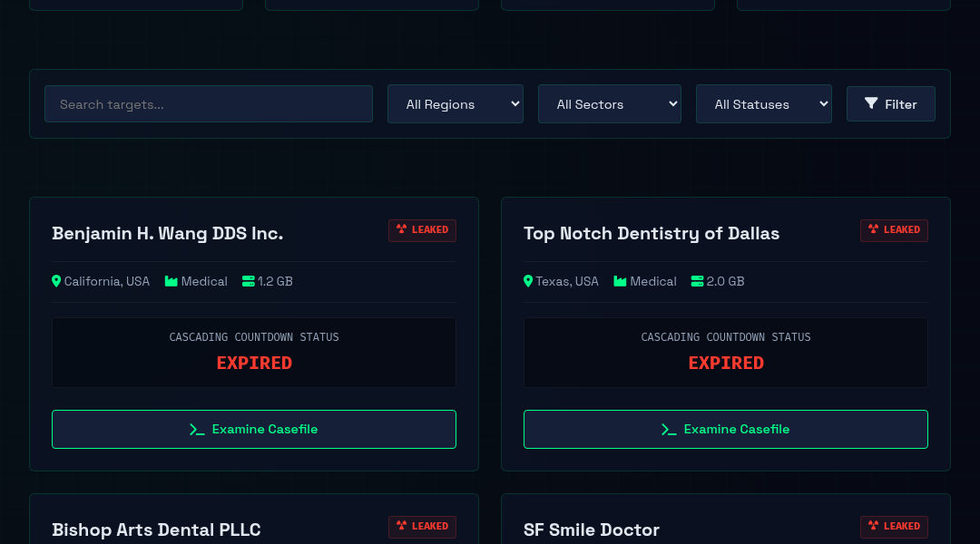Open the All Regions dropdown

(455, 103)
